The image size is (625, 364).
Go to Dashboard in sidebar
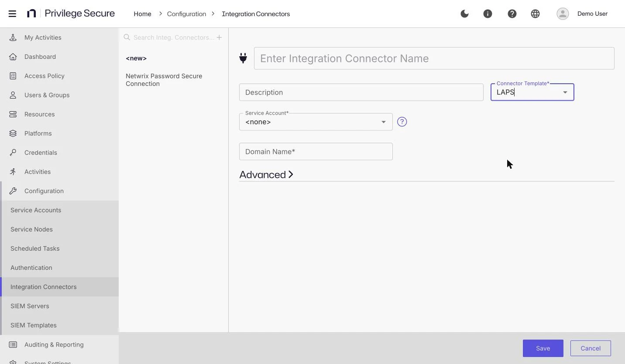point(59,57)
